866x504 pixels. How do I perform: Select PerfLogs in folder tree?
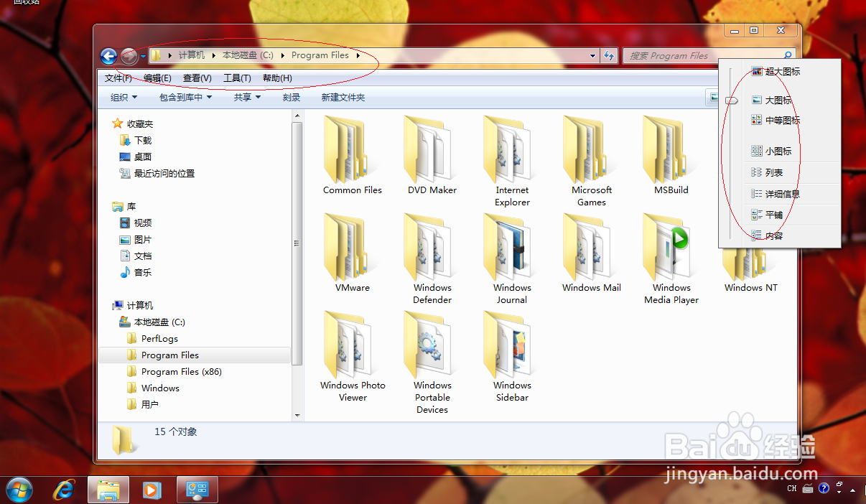159,338
